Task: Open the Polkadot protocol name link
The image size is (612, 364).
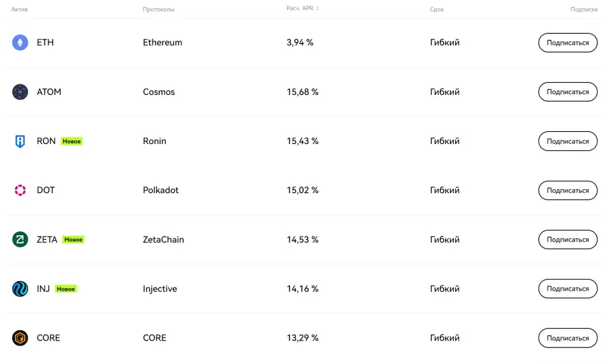Action: pos(161,191)
